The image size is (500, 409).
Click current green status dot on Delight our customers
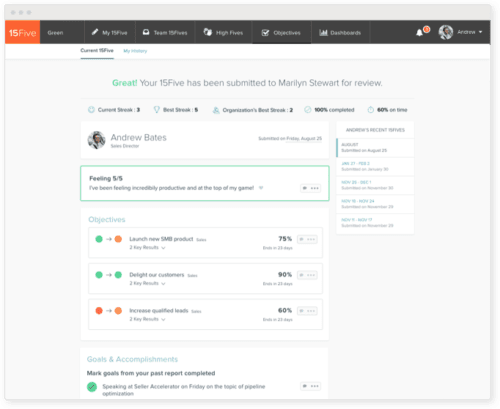118,275
